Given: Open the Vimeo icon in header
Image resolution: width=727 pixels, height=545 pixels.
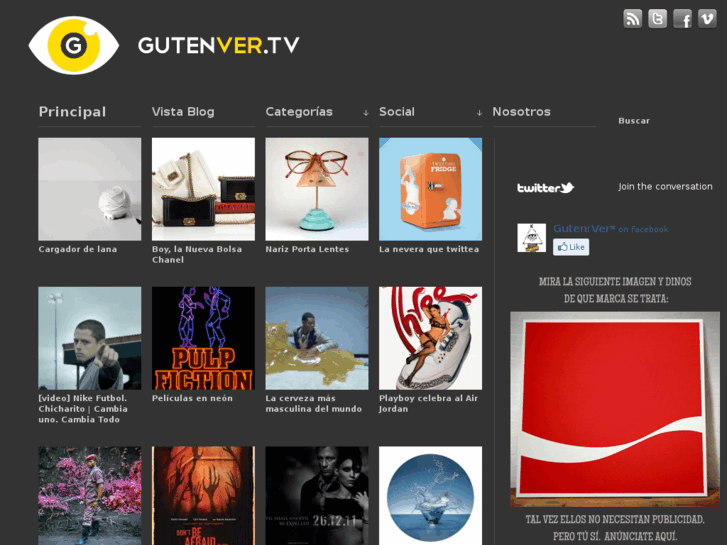Looking at the screenshot, I should click(707, 19).
